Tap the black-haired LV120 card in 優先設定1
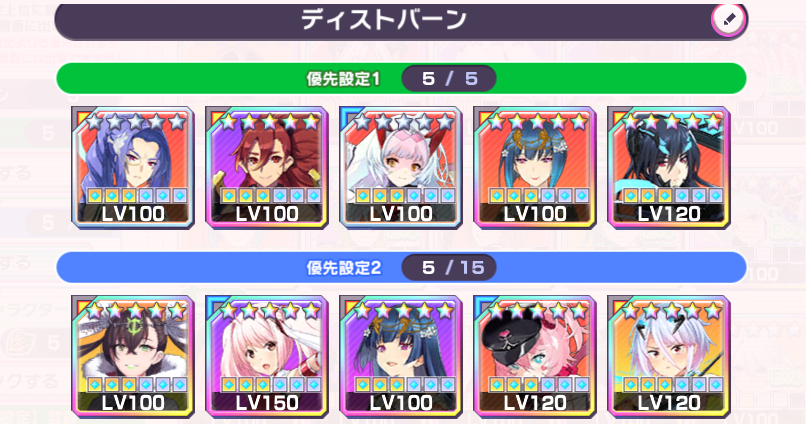This screenshot has width=806, height=424. 669,168
